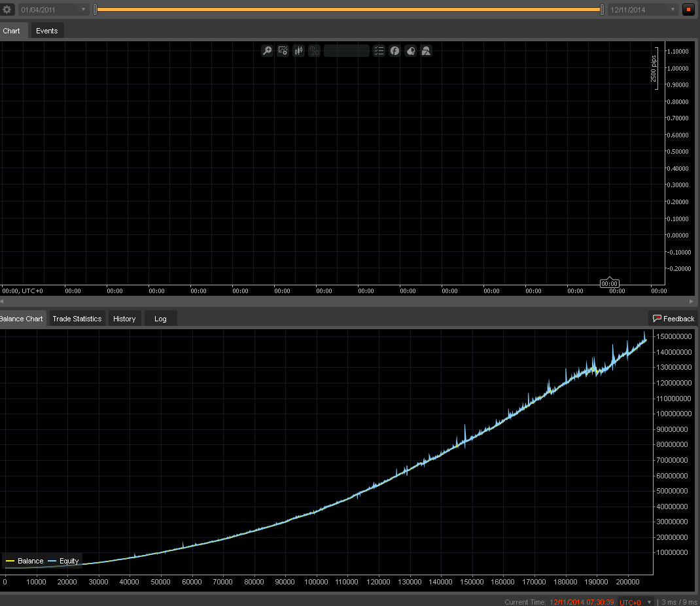Switch to the History tab
This screenshot has width=700, height=606.
pyautogui.click(x=124, y=319)
